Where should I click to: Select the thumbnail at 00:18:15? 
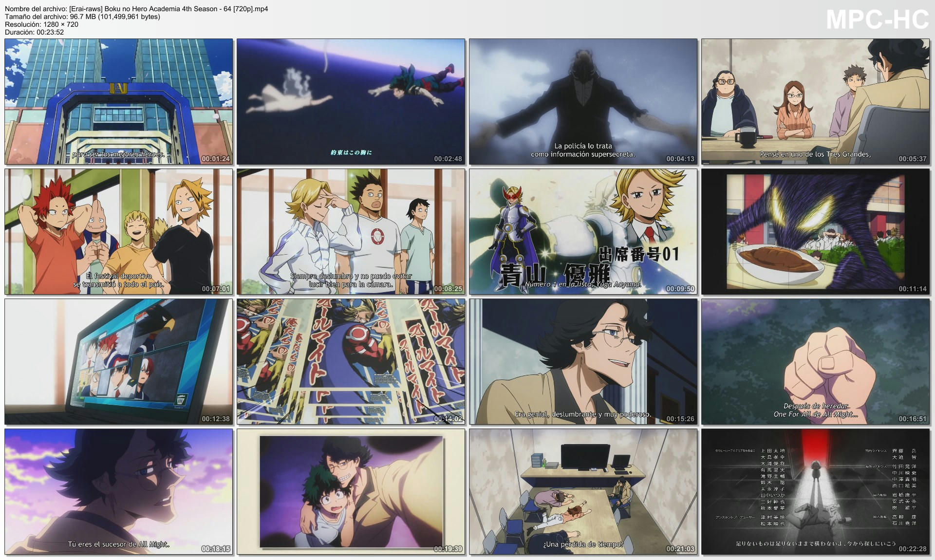[119, 492]
